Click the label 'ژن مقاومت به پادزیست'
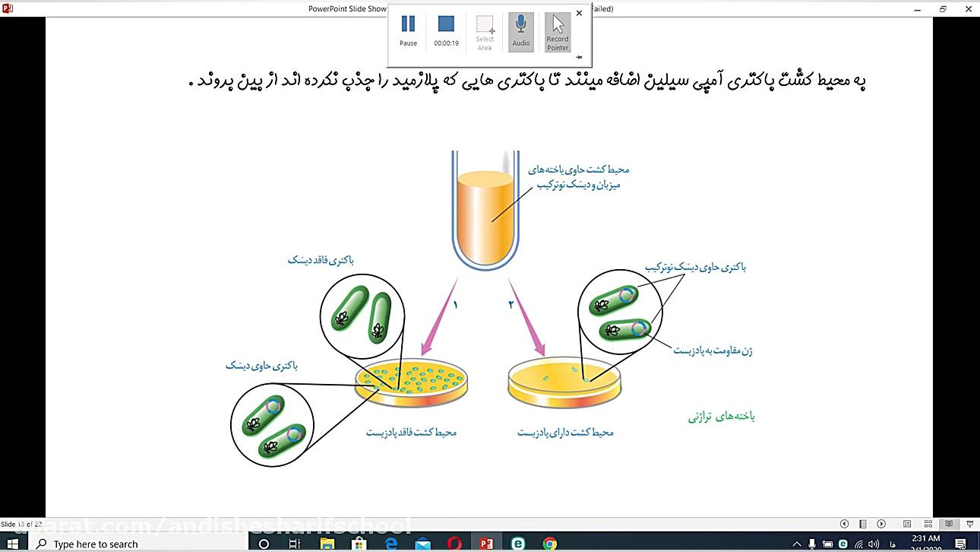 pyautogui.click(x=713, y=351)
